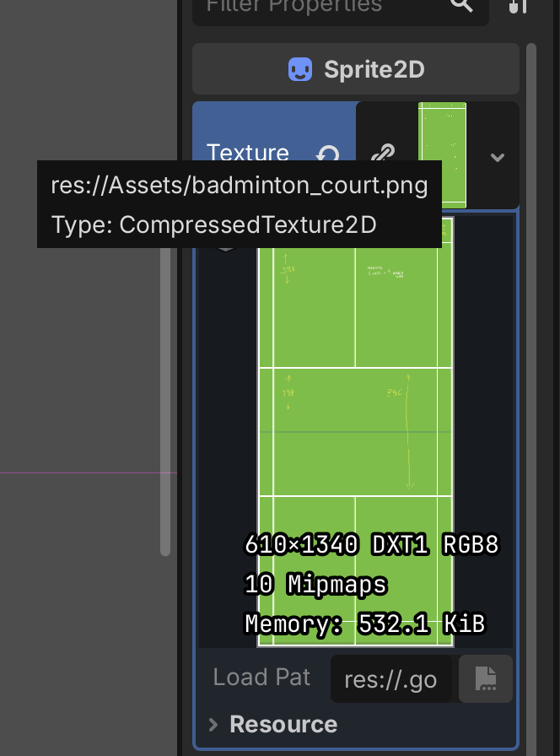Click the Resource section title text

tap(283, 725)
